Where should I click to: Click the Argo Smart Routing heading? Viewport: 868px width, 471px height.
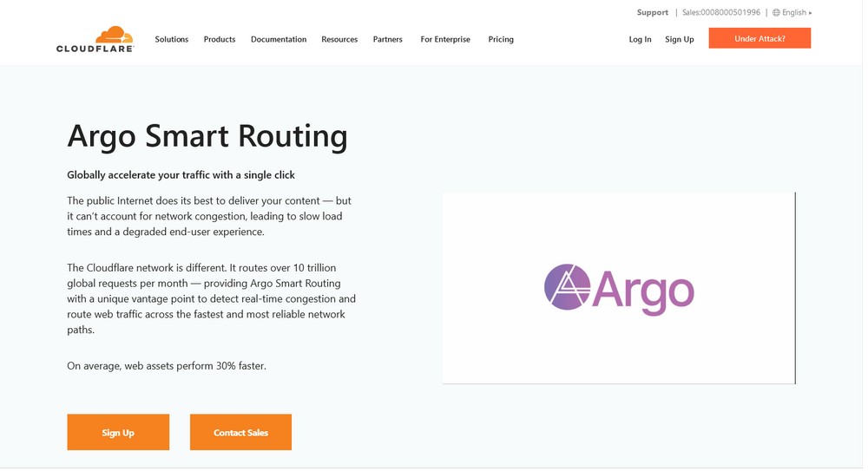click(x=207, y=136)
